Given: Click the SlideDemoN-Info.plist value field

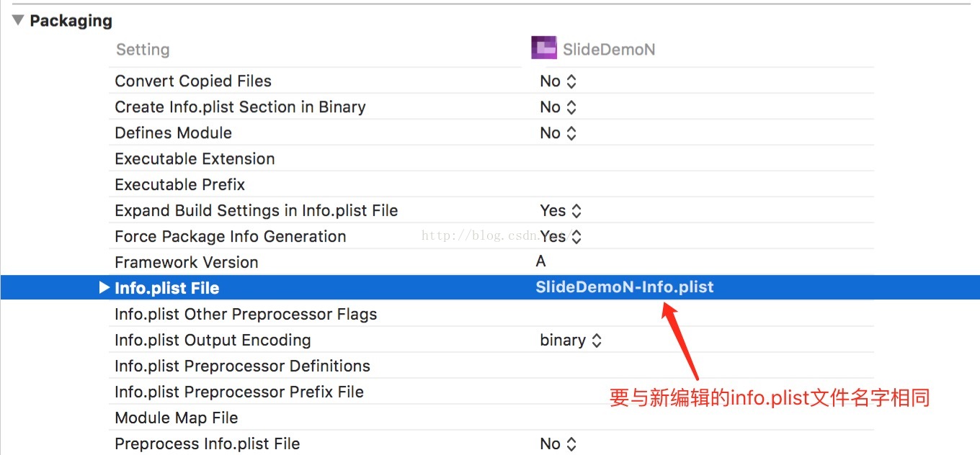Looking at the screenshot, I should click(x=624, y=288).
